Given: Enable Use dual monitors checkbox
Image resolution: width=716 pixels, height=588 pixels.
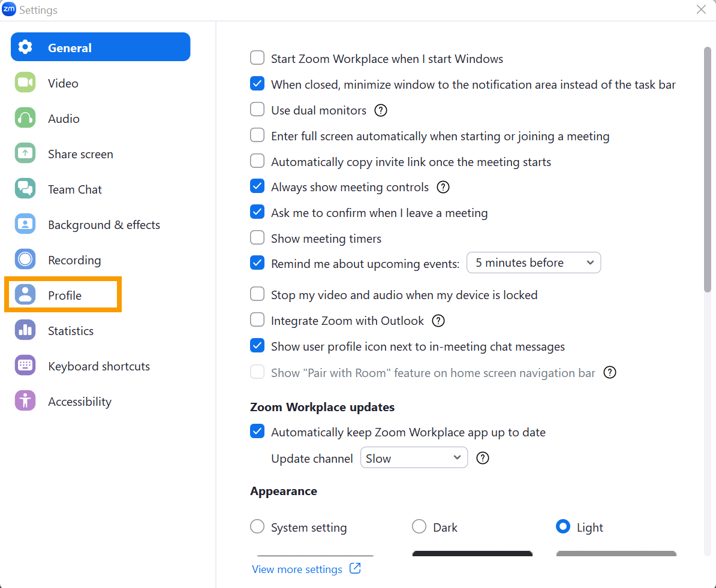Looking at the screenshot, I should pos(257,110).
